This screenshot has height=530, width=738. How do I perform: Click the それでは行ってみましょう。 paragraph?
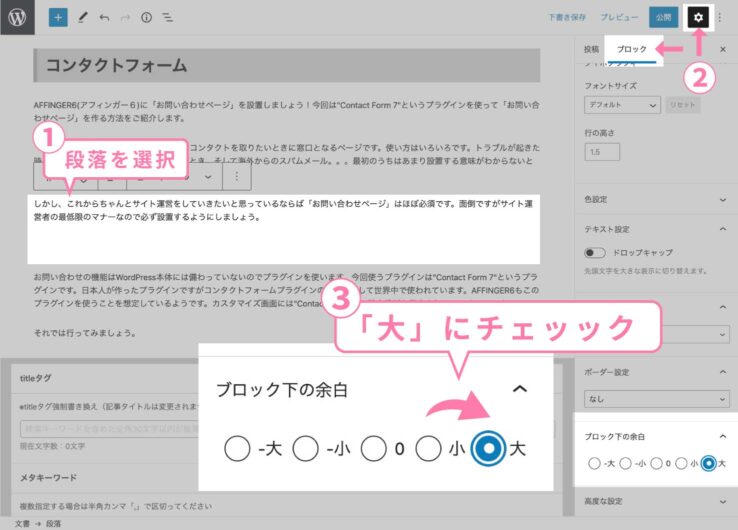pos(85,333)
